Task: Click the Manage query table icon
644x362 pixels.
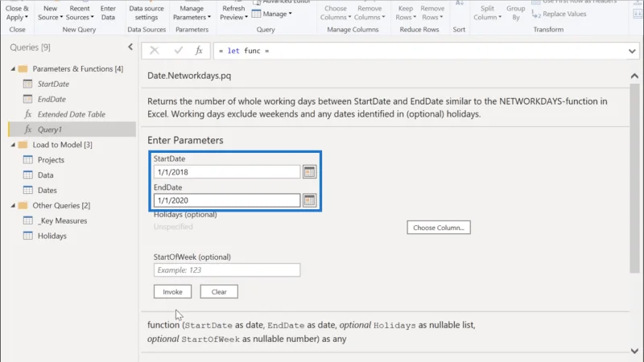Action: (x=256, y=14)
